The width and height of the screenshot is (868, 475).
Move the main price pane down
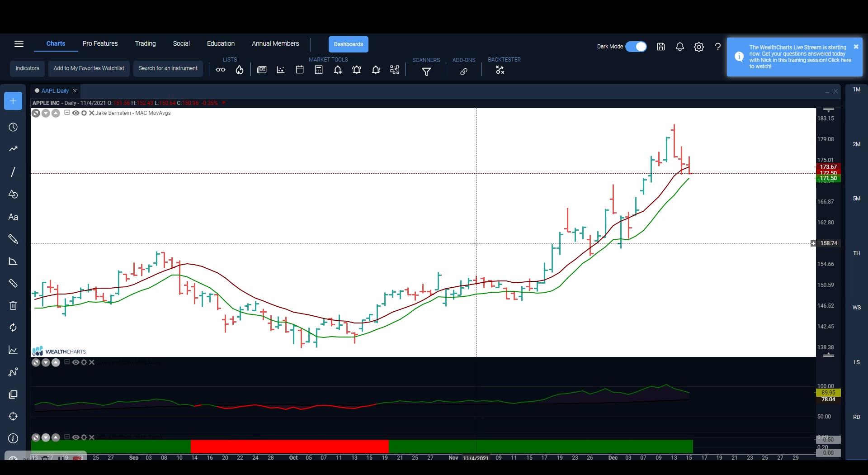[46, 113]
